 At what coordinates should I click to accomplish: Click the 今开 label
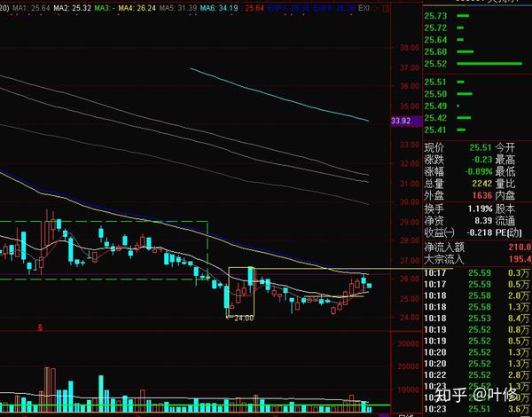click(505, 148)
